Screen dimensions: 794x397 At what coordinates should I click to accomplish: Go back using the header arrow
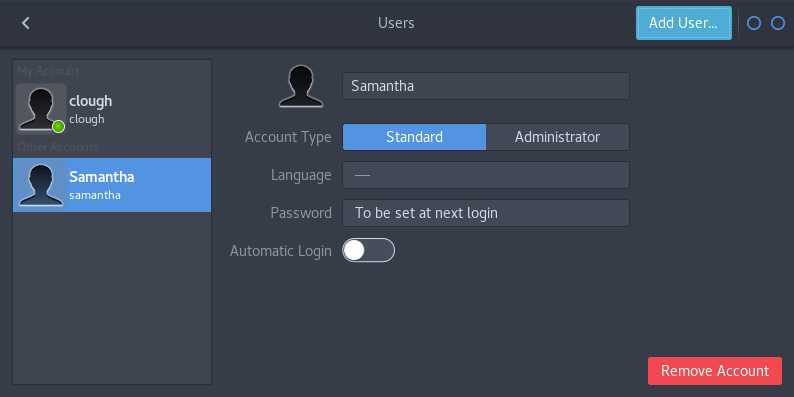coord(26,23)
